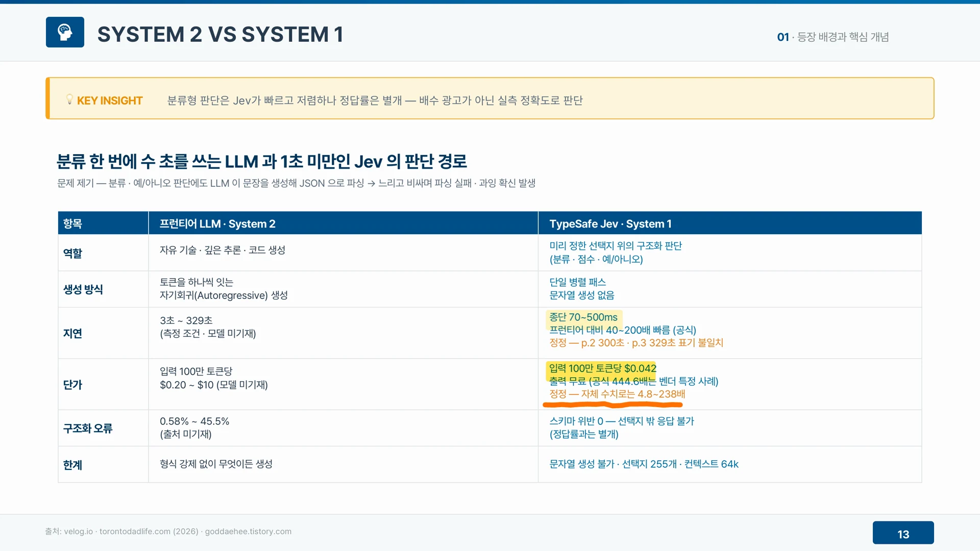Click the cell '자기회귀(Autoregressive) 생성'
Image resolution: width=980 pixels, height=551 pixels.
tap(224, 295)
